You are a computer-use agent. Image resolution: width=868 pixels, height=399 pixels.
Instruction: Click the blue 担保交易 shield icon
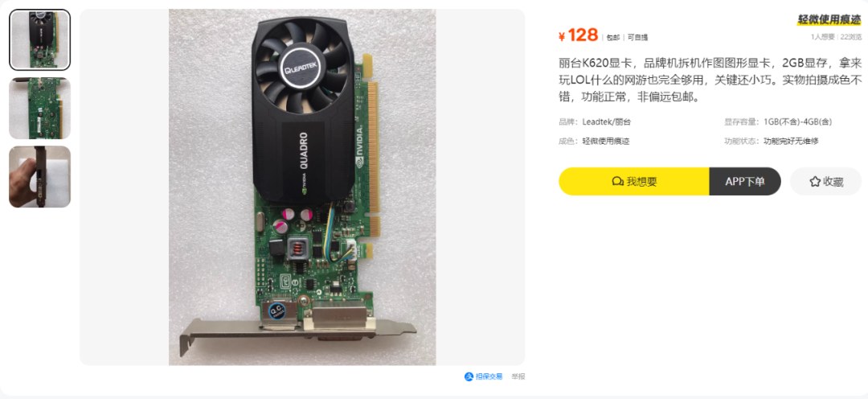pos(469,376)
